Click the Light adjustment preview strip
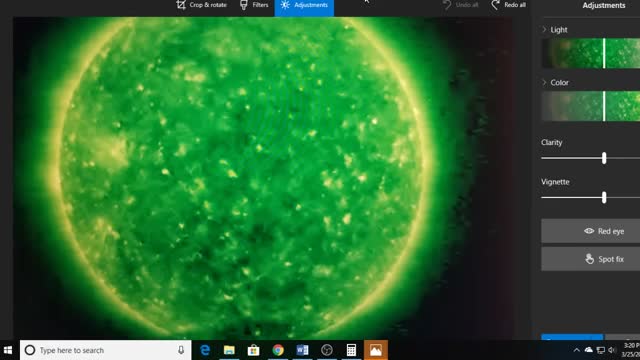The width and height of the screenshot is (640, 360). click(x=591, y=53)
